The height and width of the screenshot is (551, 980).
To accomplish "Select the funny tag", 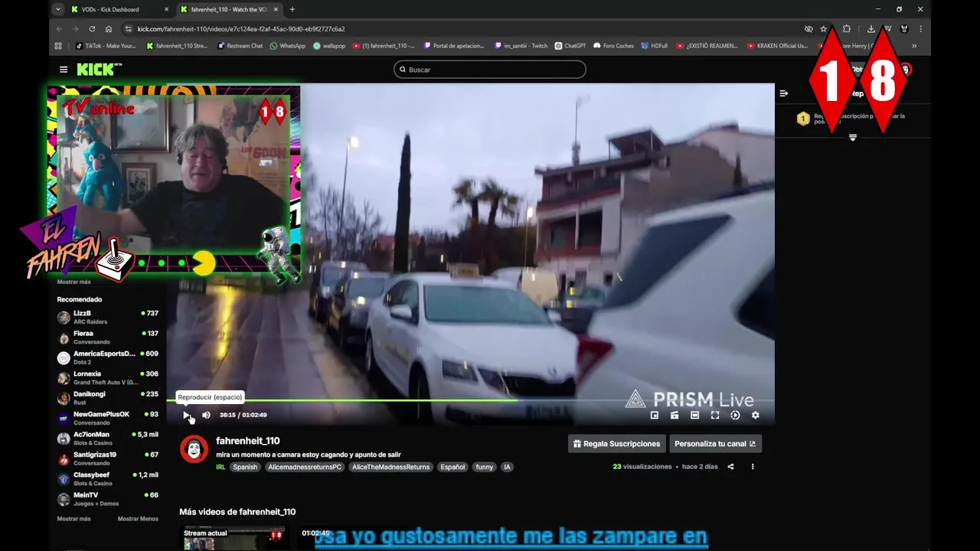I will [x=485, y=467].
